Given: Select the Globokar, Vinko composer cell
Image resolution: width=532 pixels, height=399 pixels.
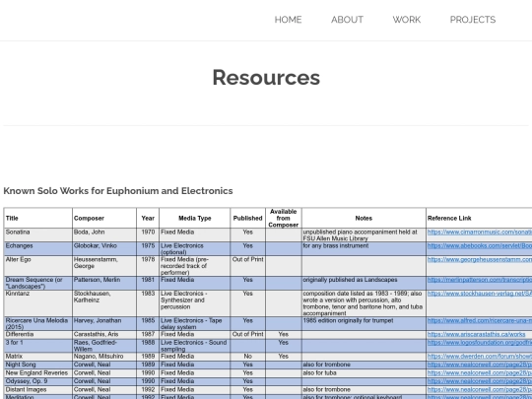Looking at the screenshot, I should coord(104,249).
